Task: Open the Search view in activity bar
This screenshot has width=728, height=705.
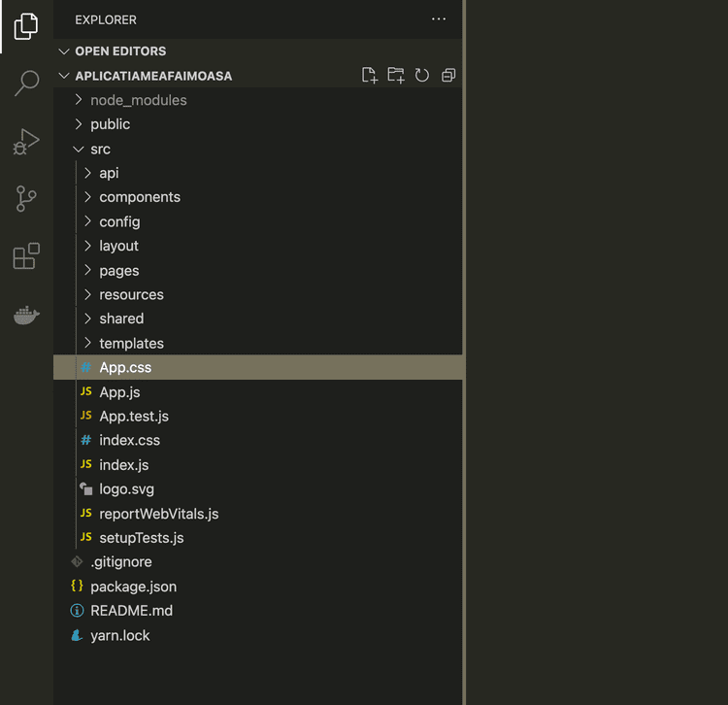Action: pyautogui.click(x=26, y=84)
